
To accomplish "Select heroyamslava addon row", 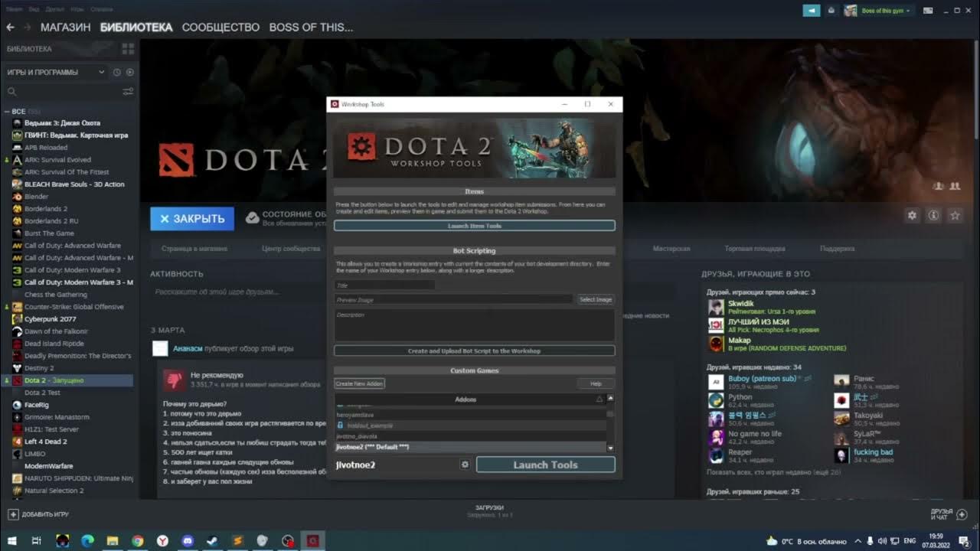I will [470, 414].
